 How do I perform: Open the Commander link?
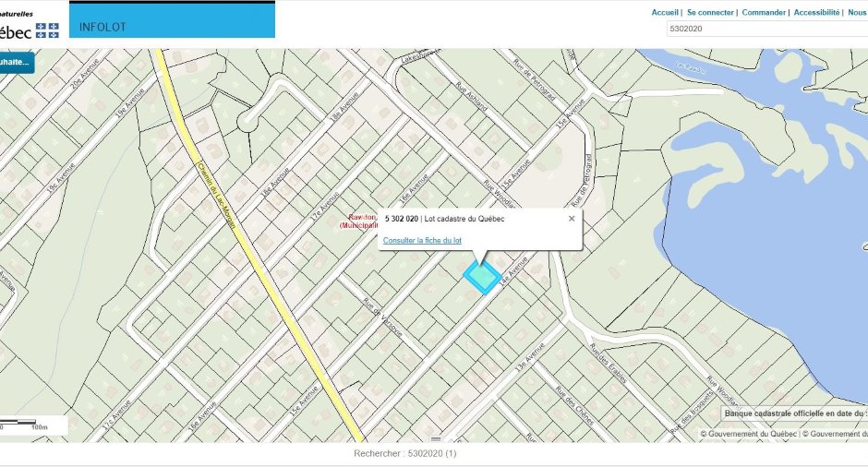click(x=764, y=12)
